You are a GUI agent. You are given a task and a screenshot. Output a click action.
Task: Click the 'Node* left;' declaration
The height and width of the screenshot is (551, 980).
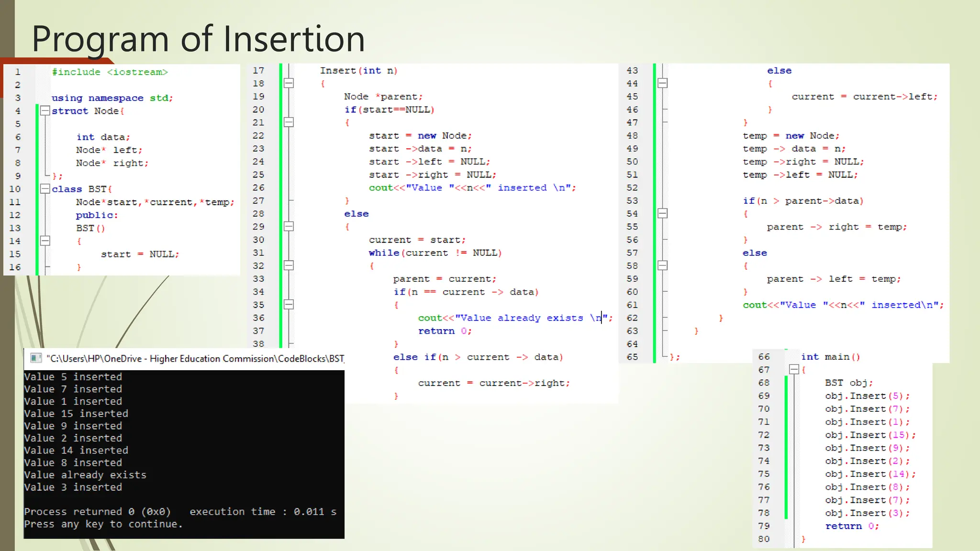click(109, 150)
